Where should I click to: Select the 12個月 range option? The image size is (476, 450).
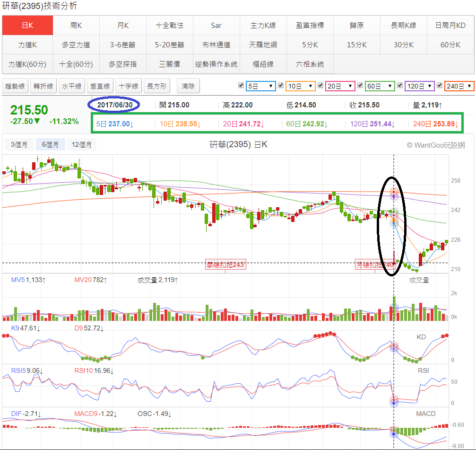point(81,144)
